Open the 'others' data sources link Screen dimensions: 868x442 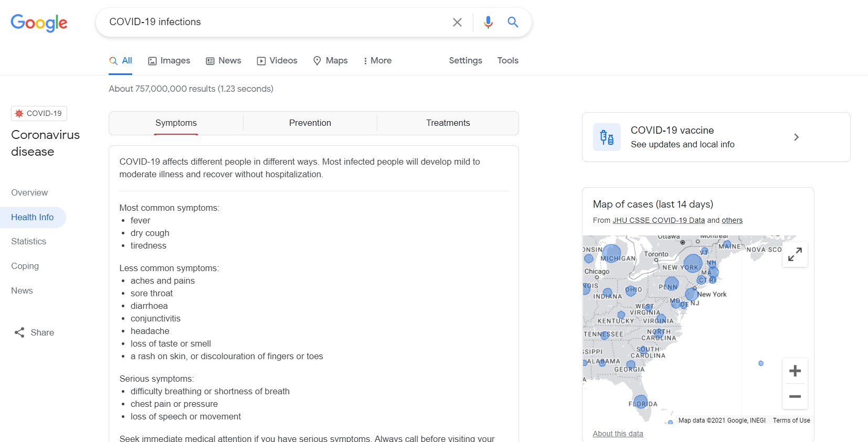pyautogui.click(x=732, y=221)
